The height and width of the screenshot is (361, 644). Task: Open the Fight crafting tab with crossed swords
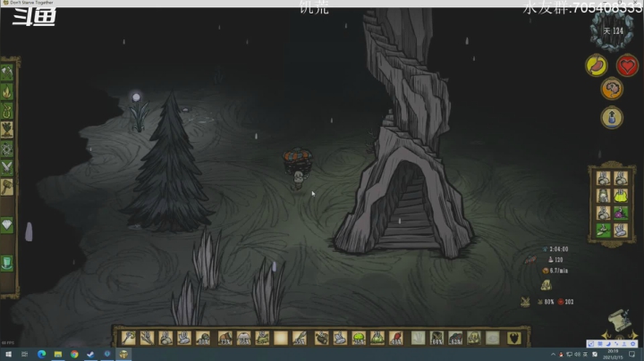[x=7, y=167]
